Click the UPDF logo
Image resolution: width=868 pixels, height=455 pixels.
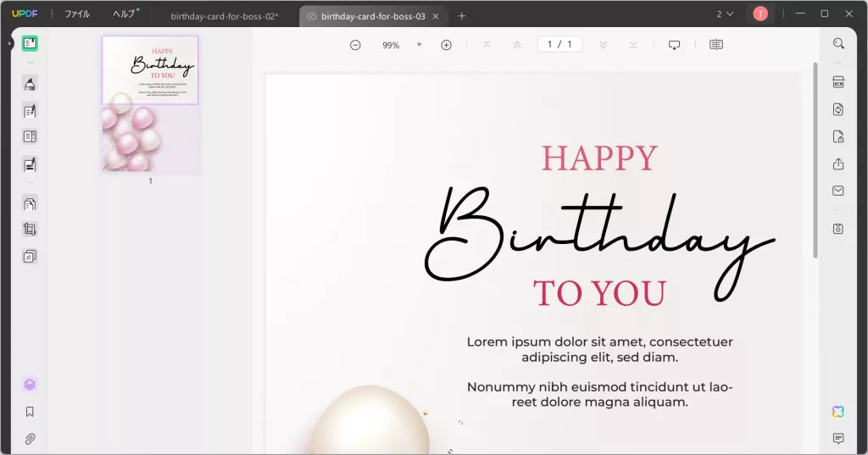(x=25, y=14)
